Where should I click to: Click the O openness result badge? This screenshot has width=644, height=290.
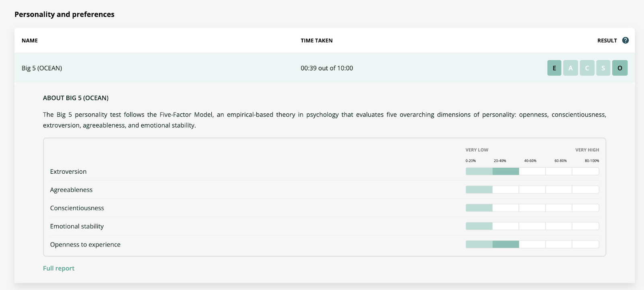click(x=619, y=68)
